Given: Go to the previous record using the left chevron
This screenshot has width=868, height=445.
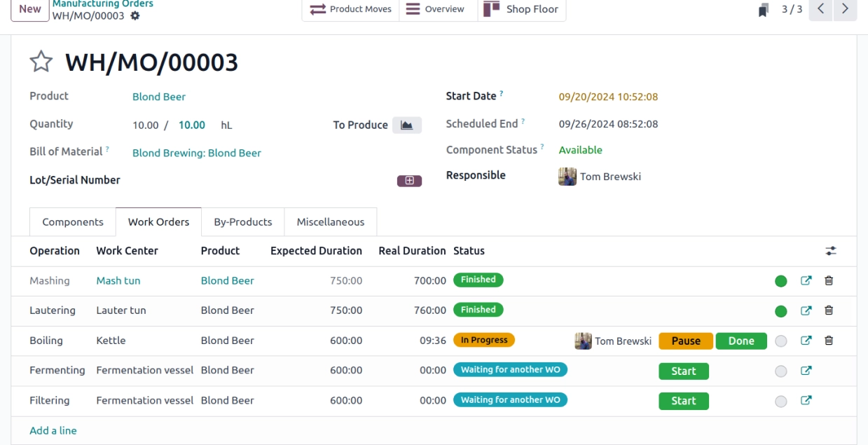Looking at the screenshot, I should point(821,9).
